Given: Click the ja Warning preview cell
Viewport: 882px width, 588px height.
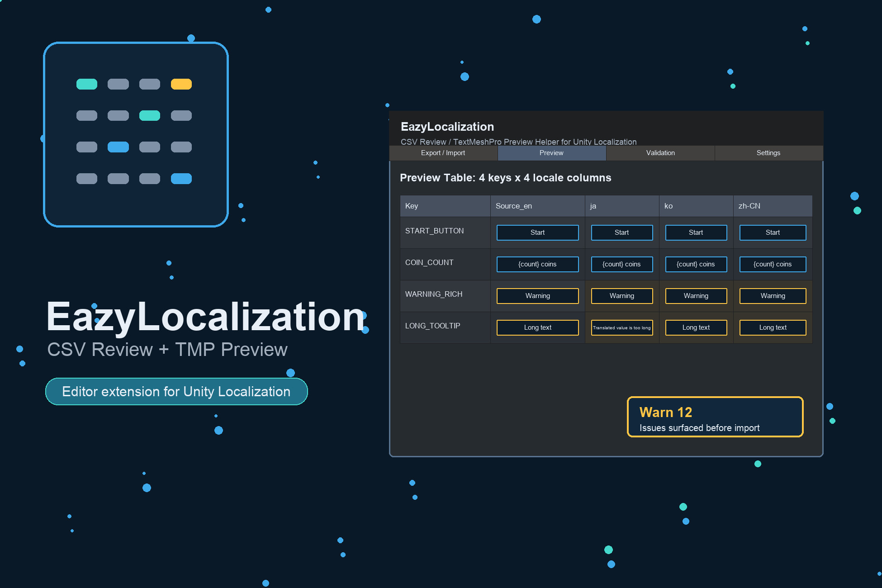Looking at the screenshot, I should pos(622,296).
